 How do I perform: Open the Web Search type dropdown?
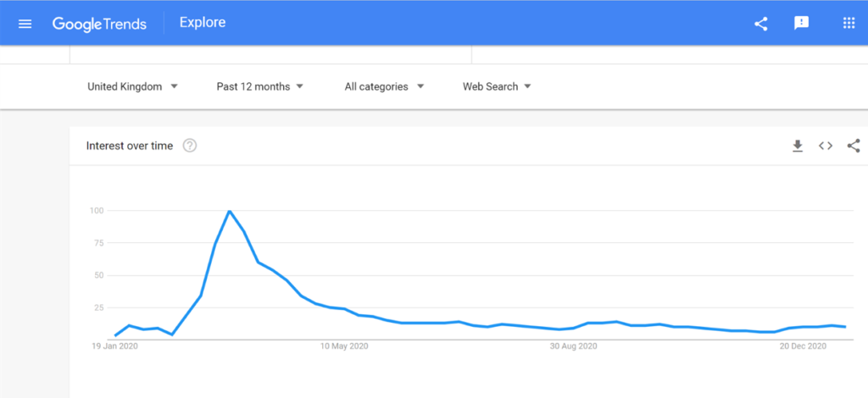(x=497, y=86)
